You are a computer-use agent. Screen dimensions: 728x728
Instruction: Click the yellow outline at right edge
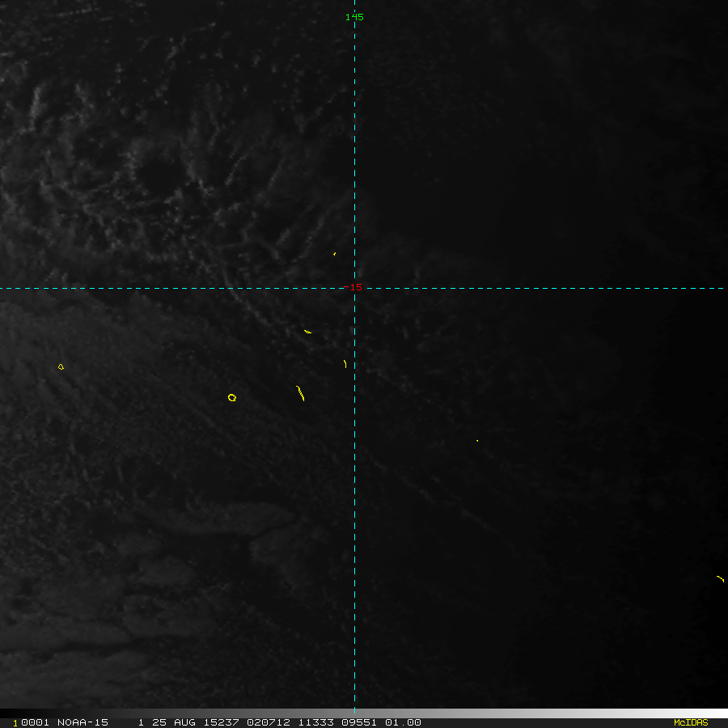point(720,578)
